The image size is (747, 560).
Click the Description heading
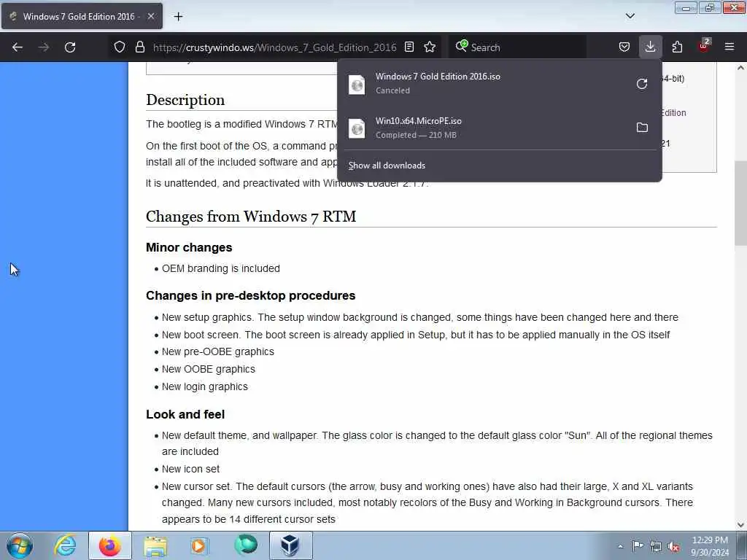pyautogui.click(x=185, y=100)
